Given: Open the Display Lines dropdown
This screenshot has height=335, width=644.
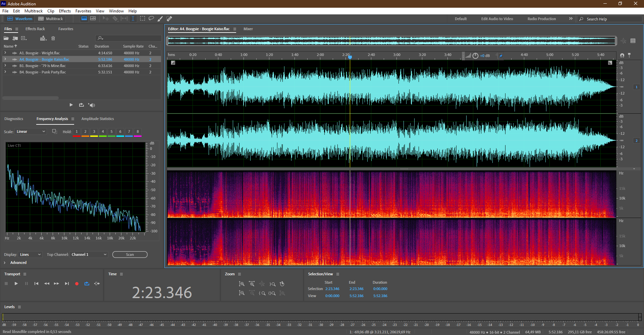Looking at the screenshot, I should (30, 255).
